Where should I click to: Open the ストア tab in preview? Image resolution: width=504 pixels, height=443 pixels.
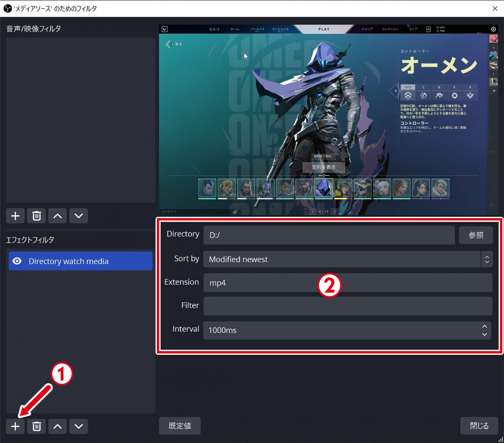[413, 29]
